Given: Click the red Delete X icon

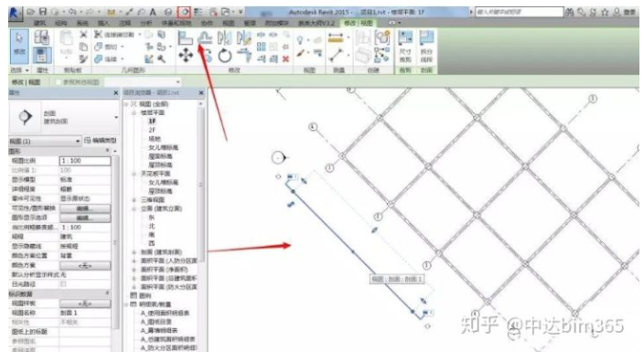Looking at the screenshot, I should (x=285, y=59).
